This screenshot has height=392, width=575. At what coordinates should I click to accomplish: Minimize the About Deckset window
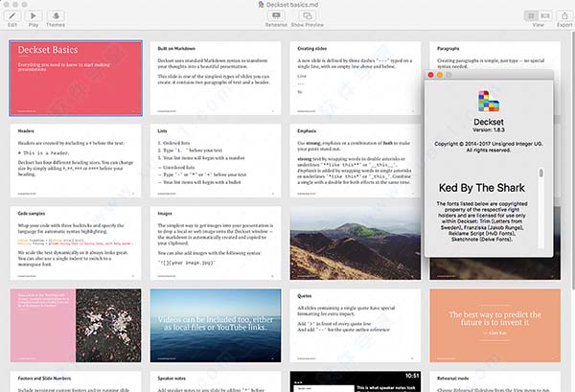440,75
